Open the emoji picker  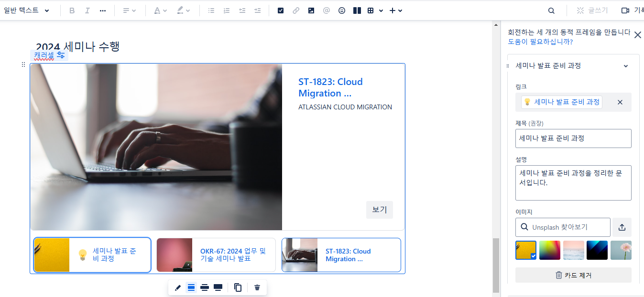pos(342,11)
